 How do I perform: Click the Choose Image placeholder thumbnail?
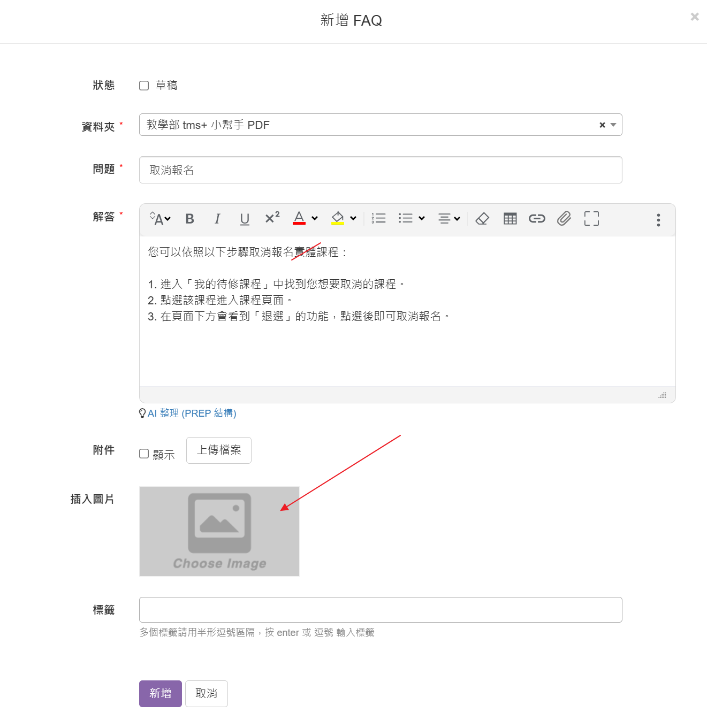tap(219, 531)
